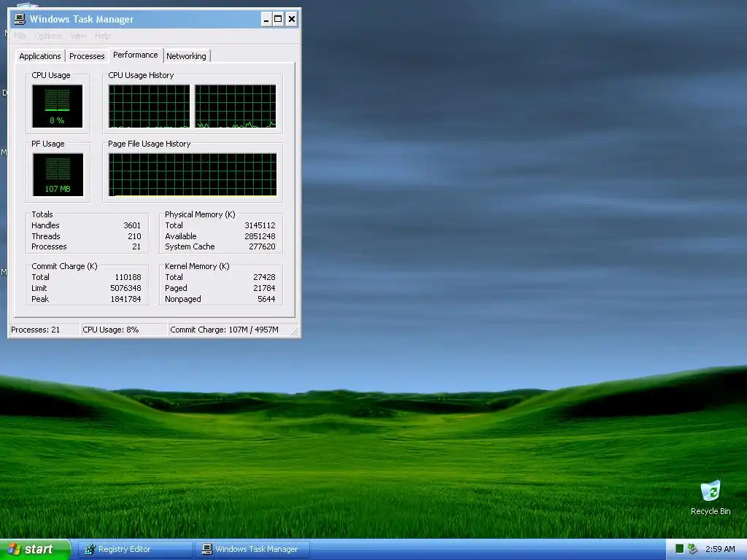Open the Options menu

point(47,36)
